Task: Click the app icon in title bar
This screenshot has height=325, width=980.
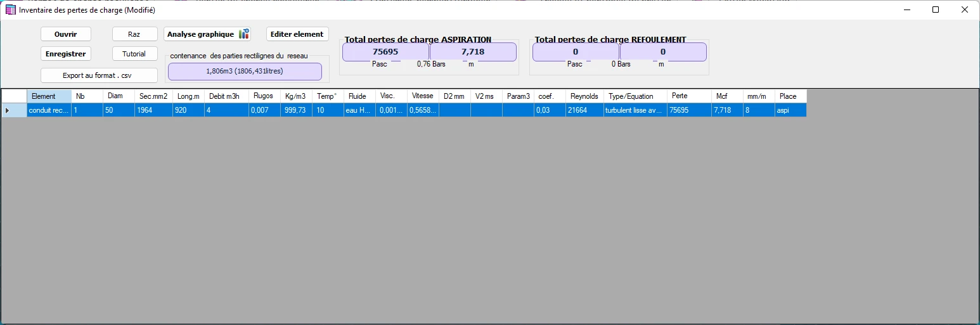Action: pos(10,10)
